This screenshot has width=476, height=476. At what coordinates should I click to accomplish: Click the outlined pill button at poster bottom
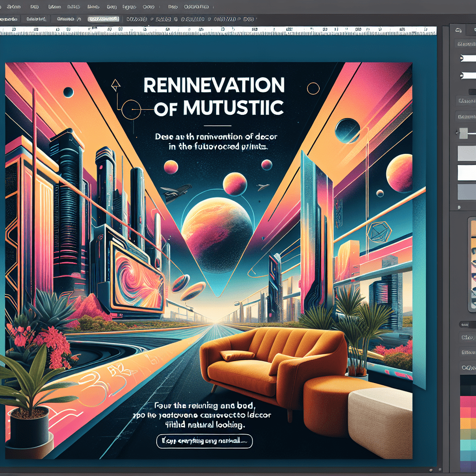(x=205, y=441)
